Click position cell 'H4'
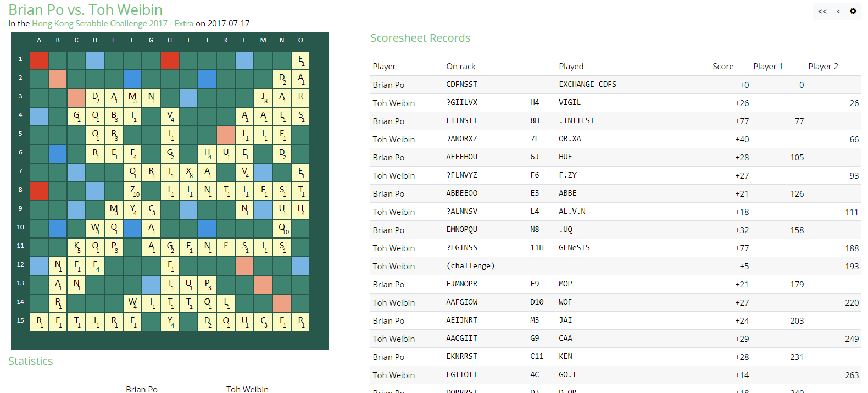 coord(535,102)
